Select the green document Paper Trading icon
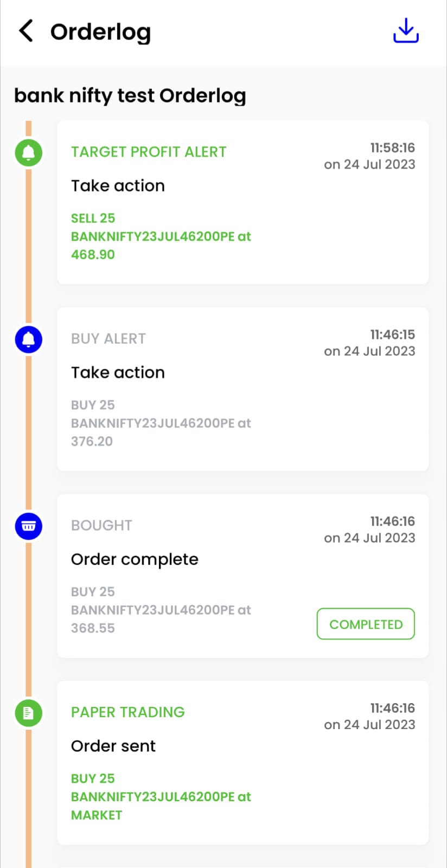 (x=29, y=713)
